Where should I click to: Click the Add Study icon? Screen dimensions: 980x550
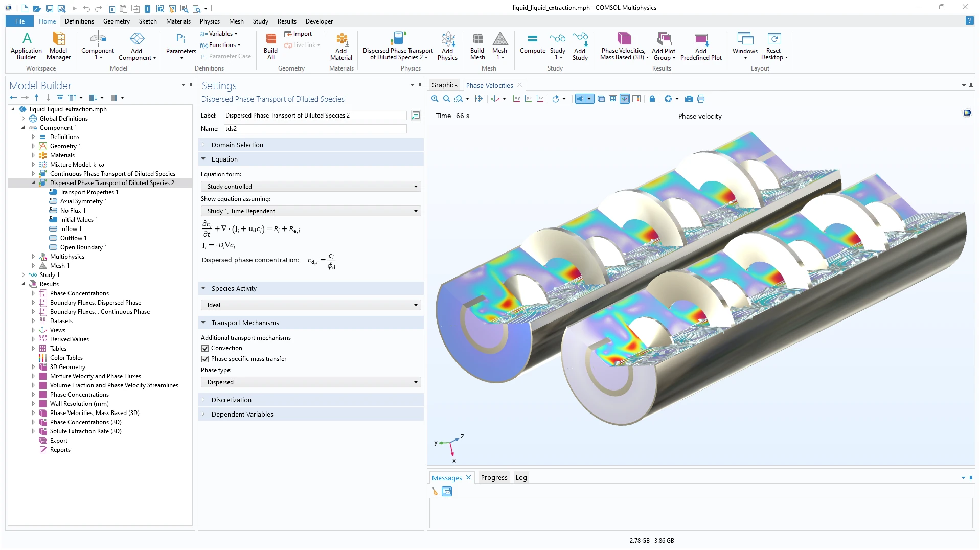[x=580, y=45]
